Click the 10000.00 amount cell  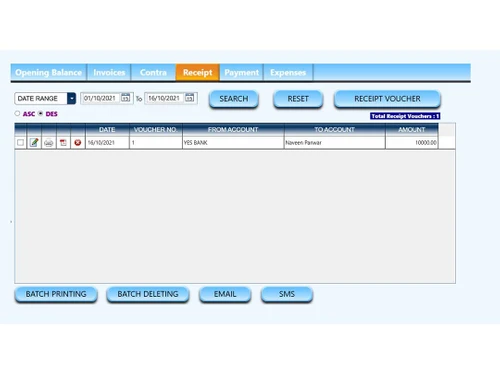click(x=412, y=143)
